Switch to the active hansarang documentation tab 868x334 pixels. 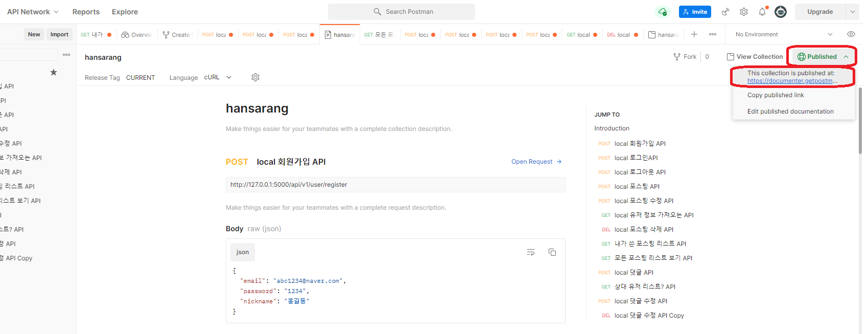(x=340, y=35)
